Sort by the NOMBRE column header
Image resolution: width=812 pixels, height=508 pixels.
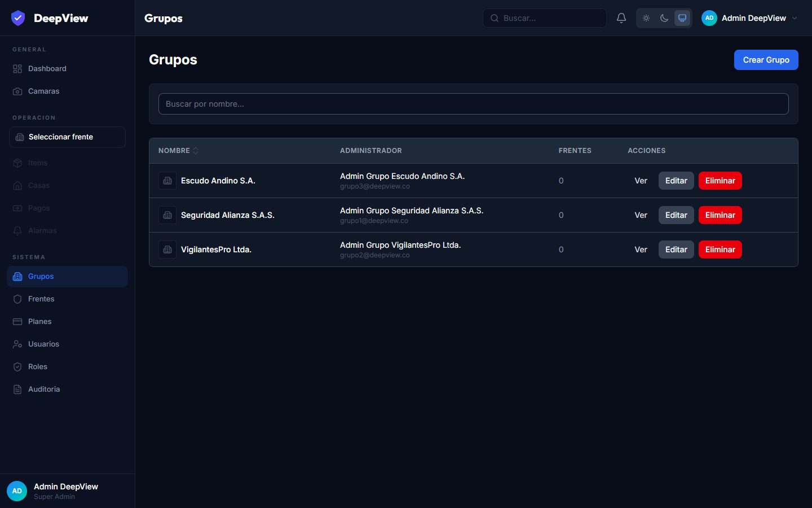(178, 151)
